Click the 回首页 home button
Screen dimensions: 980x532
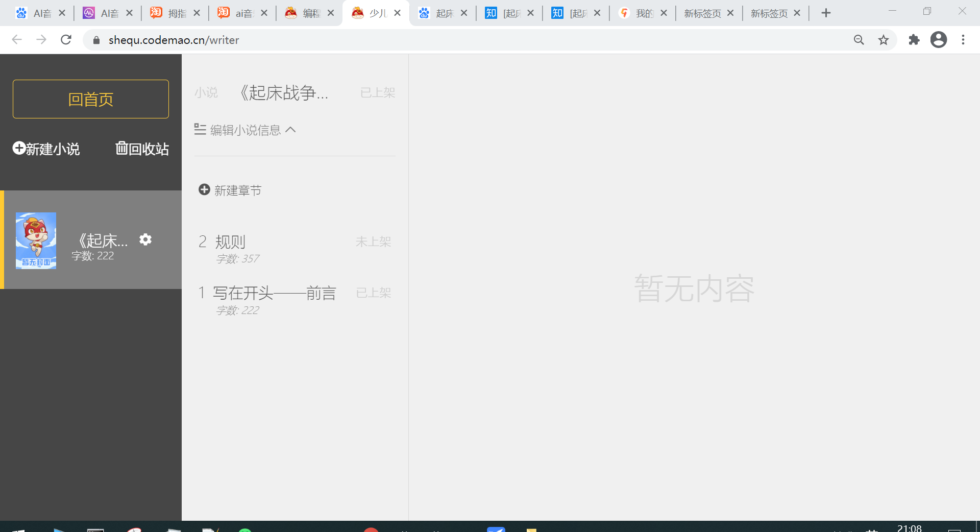(91, 99)
